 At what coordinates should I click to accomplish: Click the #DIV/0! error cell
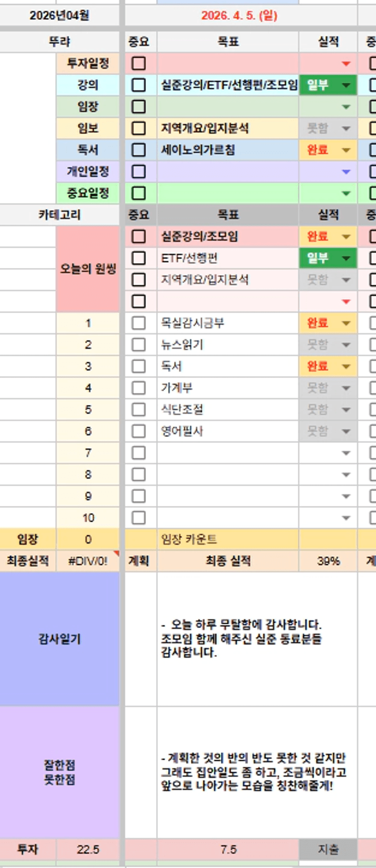tap(88, 561)
